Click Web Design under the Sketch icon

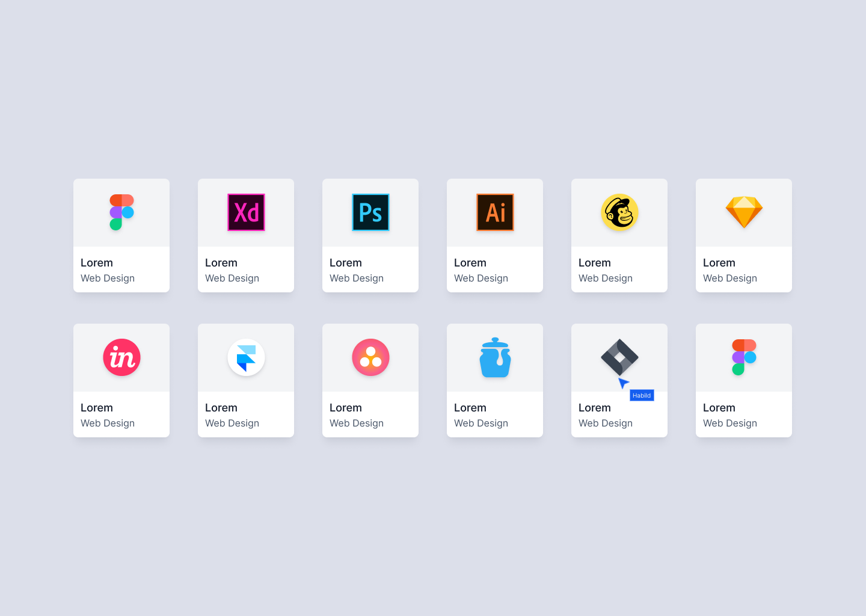tap(729, 278)
